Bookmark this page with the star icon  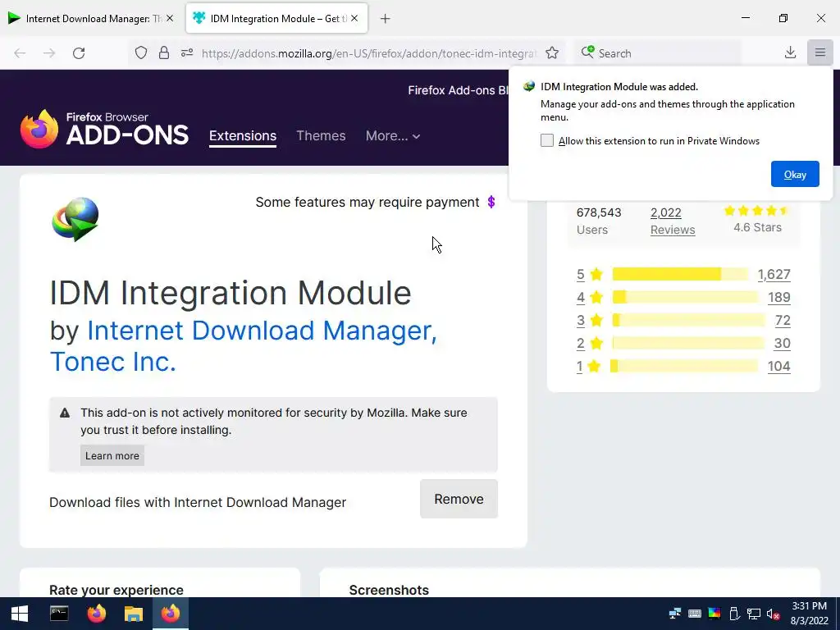point(552,53)
